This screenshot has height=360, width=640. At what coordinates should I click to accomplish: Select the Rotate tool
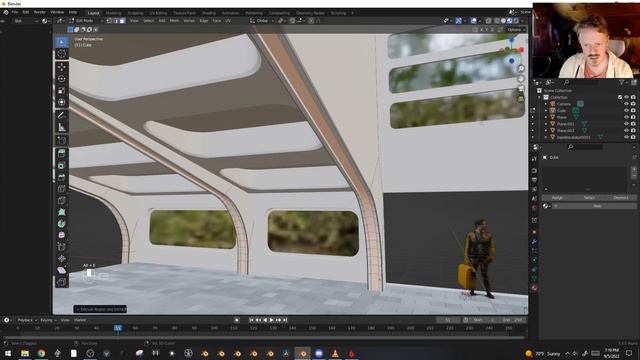(x=62, y=79)
